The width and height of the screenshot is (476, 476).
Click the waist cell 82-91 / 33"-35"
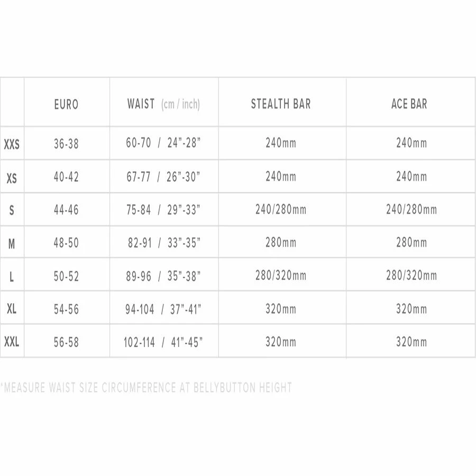[x=164, y=243]
